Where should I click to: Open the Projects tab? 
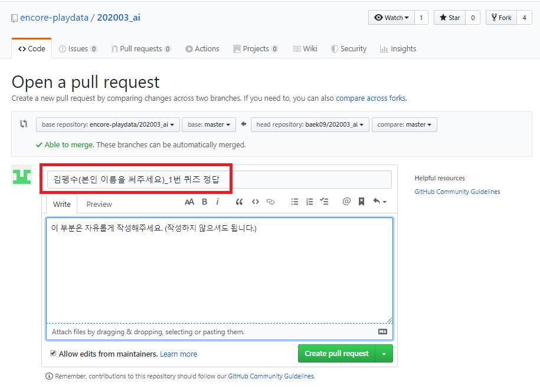click(256, 49)
